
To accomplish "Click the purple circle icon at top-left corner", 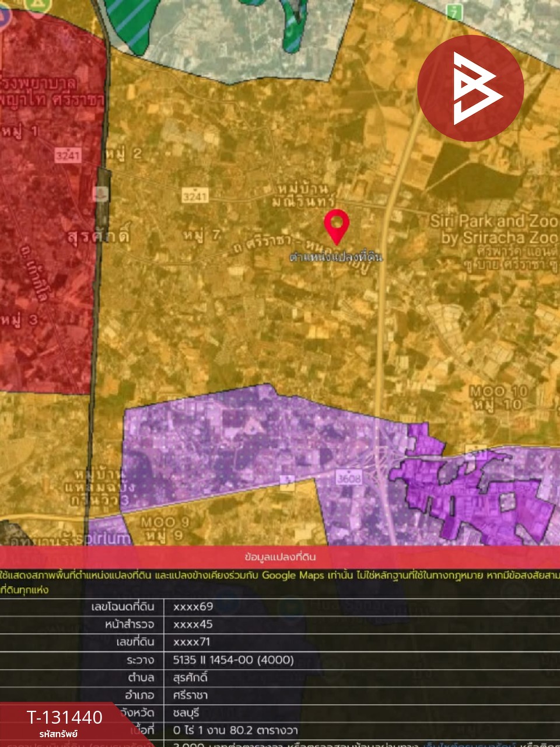I will coord(3,16).
